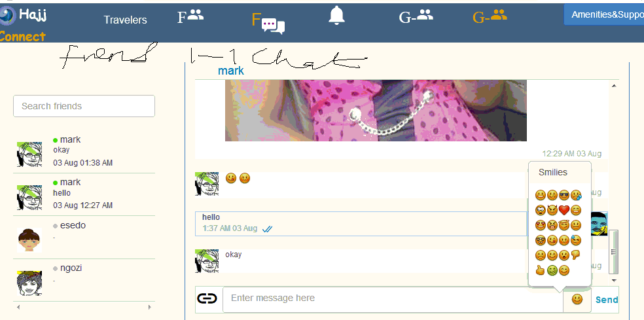Open chat with esedo
Viewport: 644px width, 320px height.
point(84,238)
